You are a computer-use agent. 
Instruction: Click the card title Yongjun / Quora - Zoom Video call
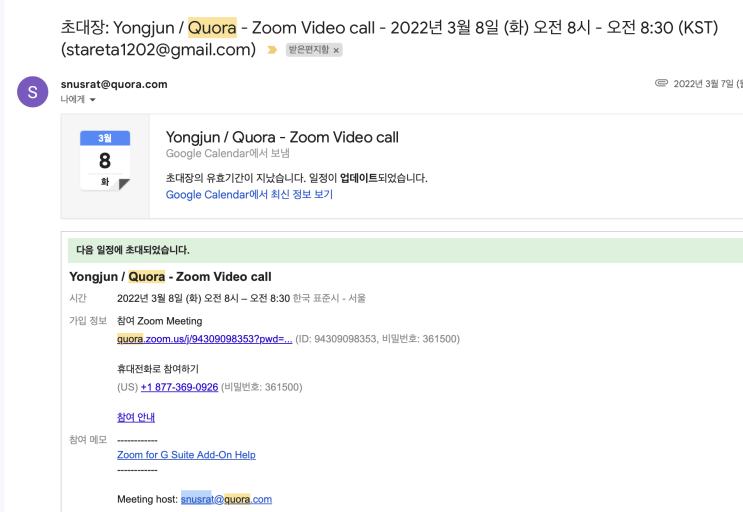click(x=282, y=137)
